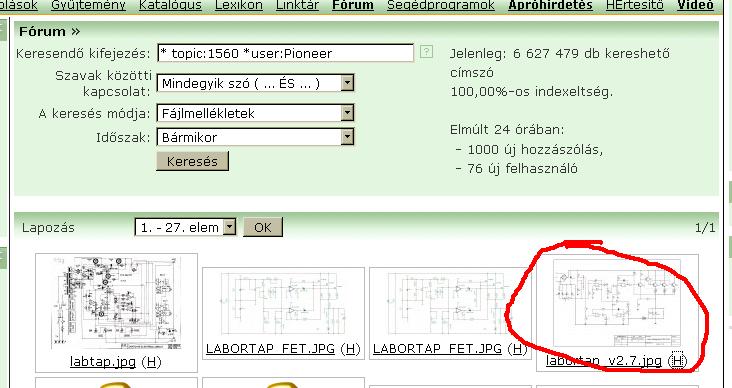Expand the 'Mindegyik szó' word relation dropdown
The image size is (732, 388).
point(347,83)
